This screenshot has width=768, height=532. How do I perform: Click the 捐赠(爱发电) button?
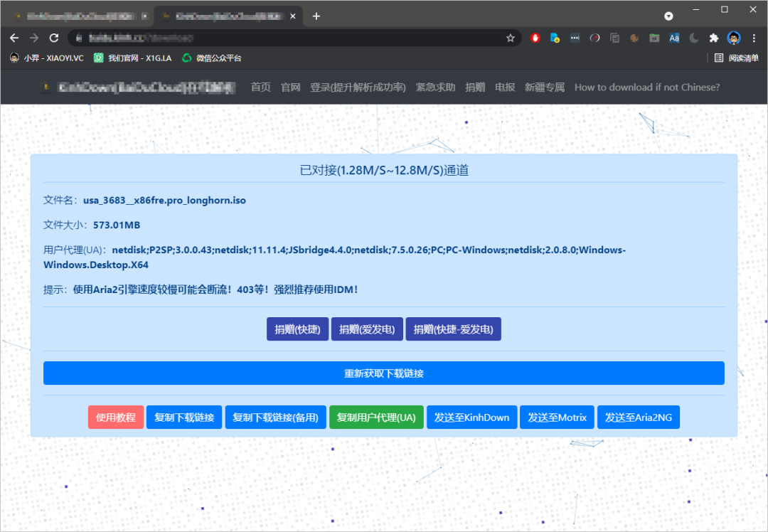click(x=367, y=329)
